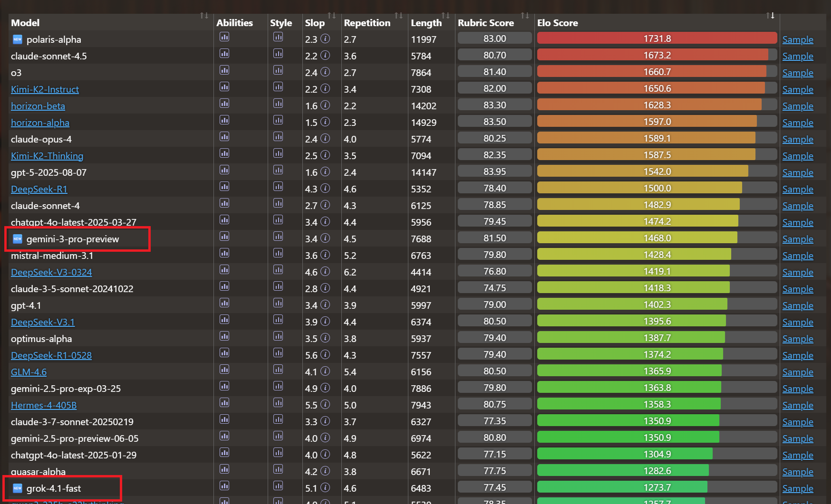Open Style chart icon for claude-sonnet-4.5
Image resolution: width=831 pixels, height=504 pixels.
click(x=278, y=54)
